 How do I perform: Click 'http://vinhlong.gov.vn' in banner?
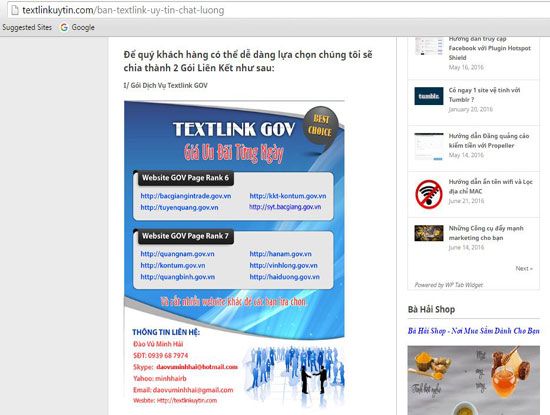[x=283, y=265]
